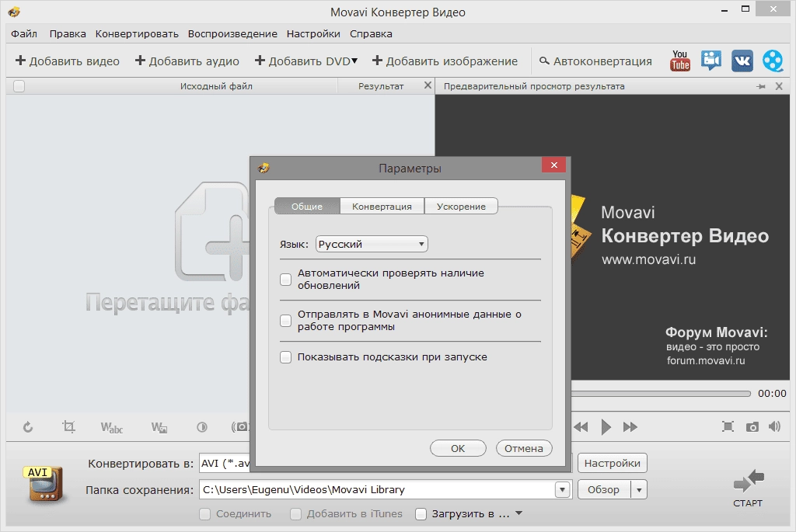This screenshot has width=796, height=532.
Task: Open the Справка menu
Action: (x=371, y=33)
